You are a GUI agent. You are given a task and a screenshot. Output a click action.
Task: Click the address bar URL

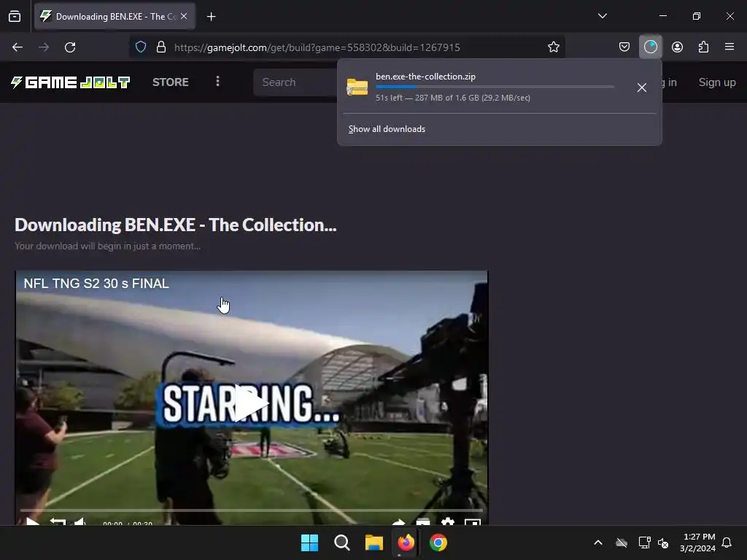[317, 47]
